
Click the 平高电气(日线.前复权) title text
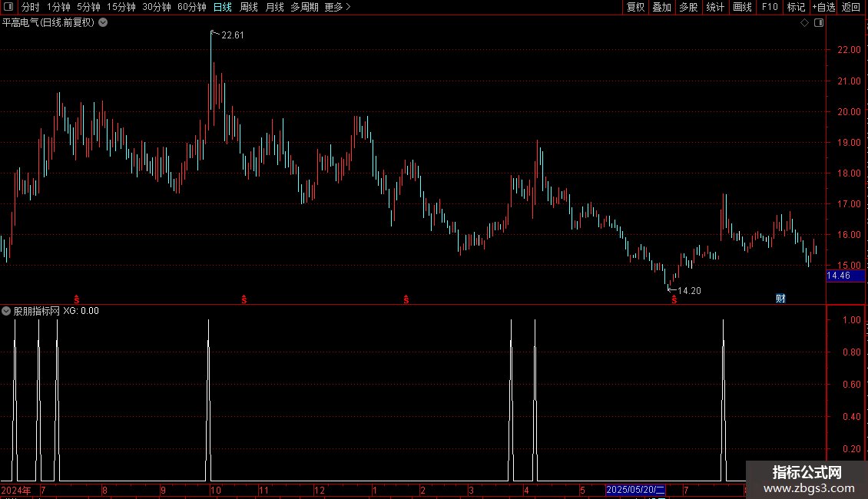tap(48, 23)
